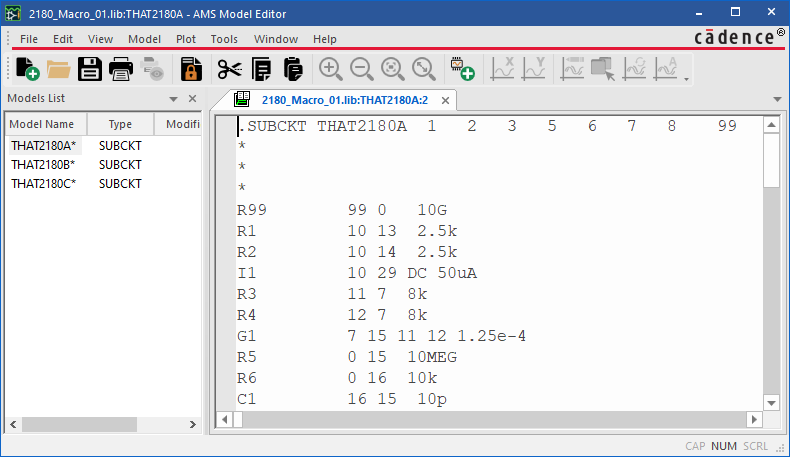Open the File menu
Image resolution: width=790 pixels, height=457 pixels.
[29, 39]
